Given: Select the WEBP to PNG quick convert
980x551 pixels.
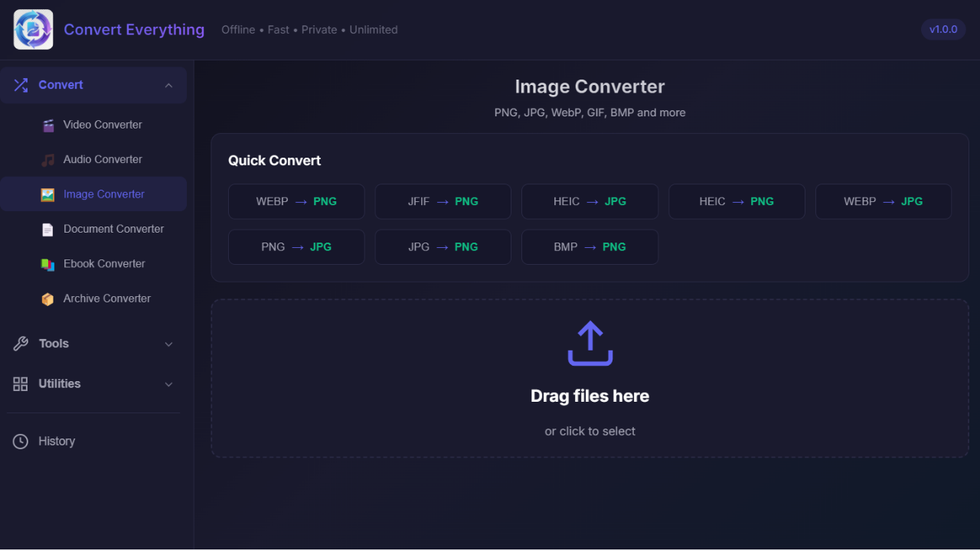Looking at the screenshot, I should [296, 201].
